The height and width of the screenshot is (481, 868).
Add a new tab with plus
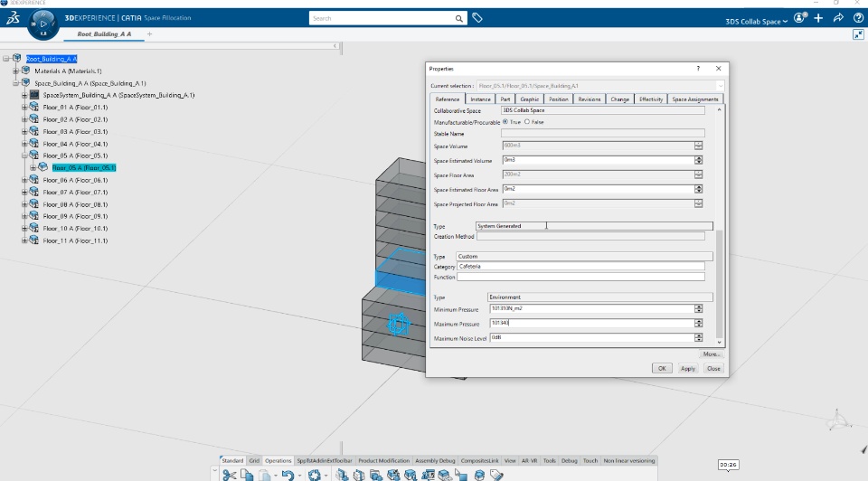(x=149, y=33)
